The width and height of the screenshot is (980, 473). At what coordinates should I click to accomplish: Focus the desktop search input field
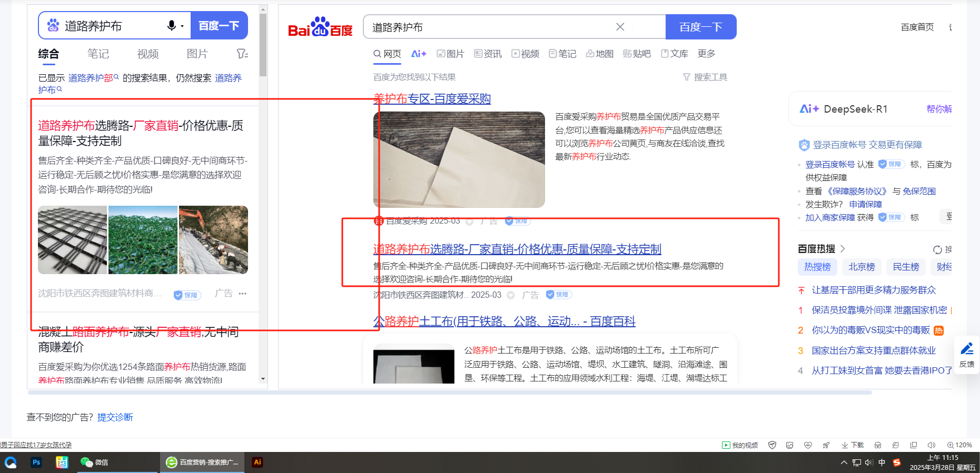(490, 27)
